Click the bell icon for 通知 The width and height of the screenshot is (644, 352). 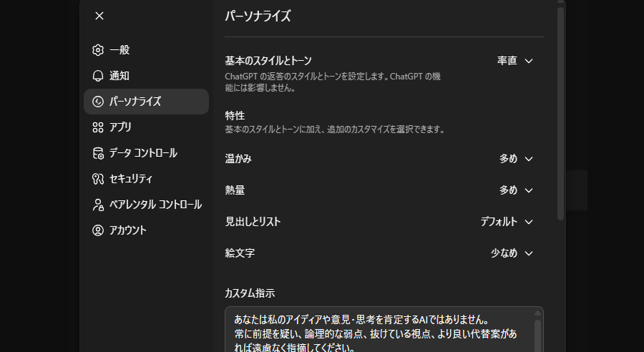pyautogui.click(x=98, y=76)
